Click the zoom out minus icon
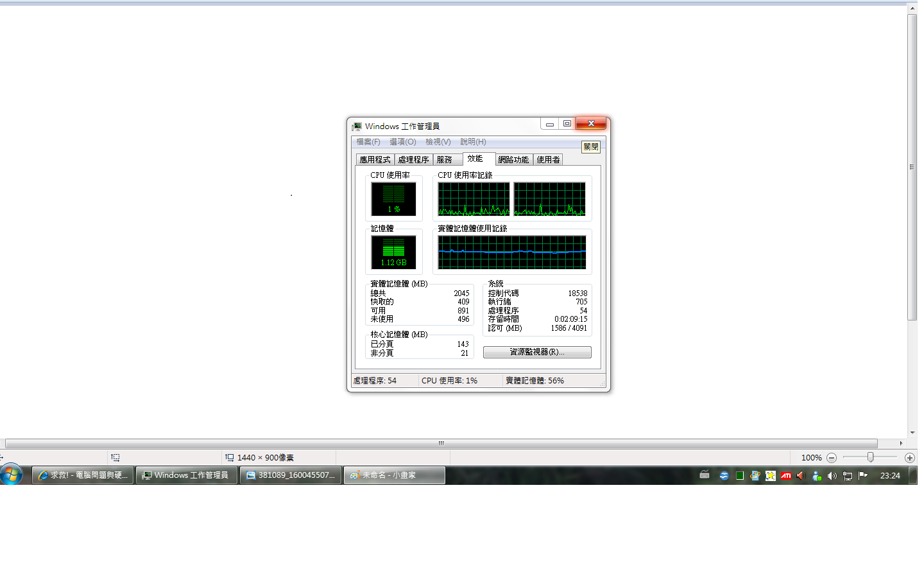 [x=832, y=458]
